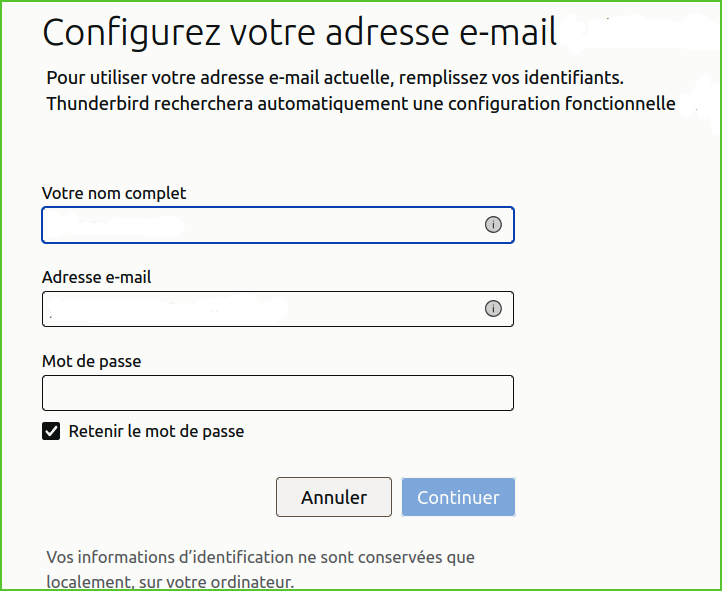Click the word 'Thunderbird' in the description

(98, 104)
